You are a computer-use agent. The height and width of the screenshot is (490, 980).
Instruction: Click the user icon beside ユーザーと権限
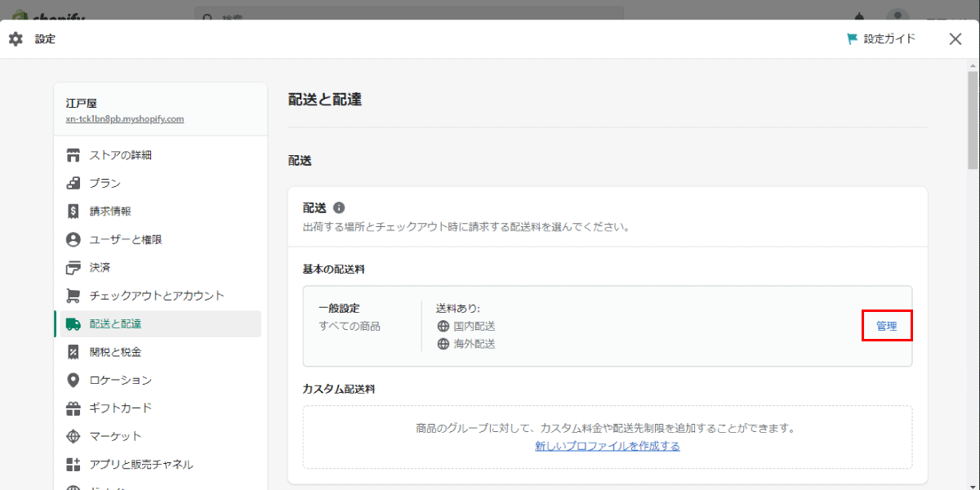(73, 239)
